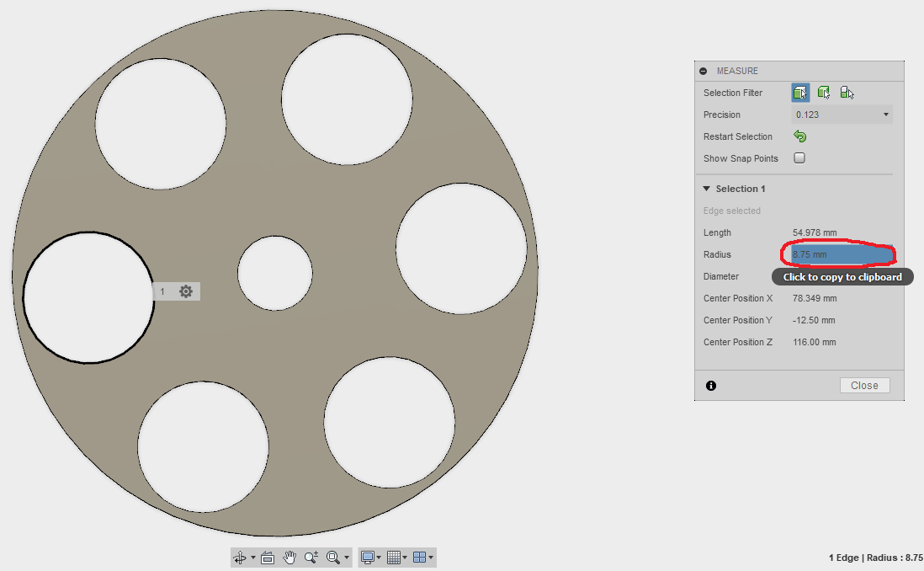924x571 pixels.
Task: Expand the Zoom Window dropdown arrow
Action: coord(347,558)
